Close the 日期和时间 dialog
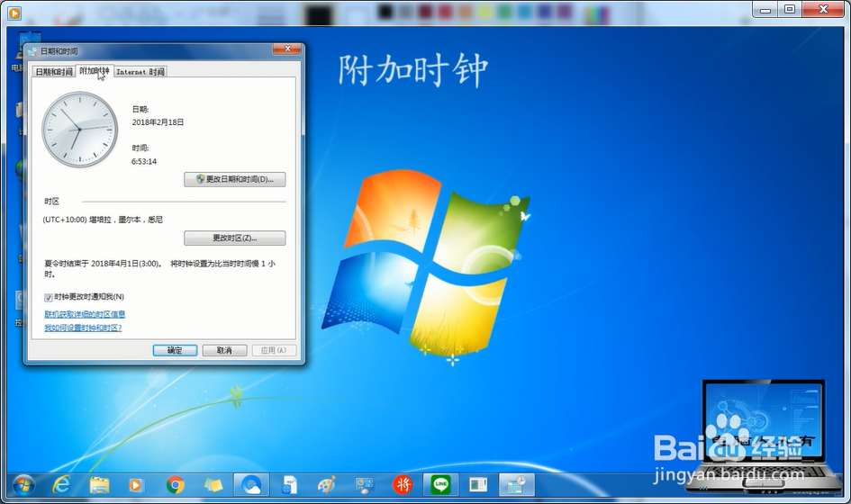851x504 pixels. 287,49
